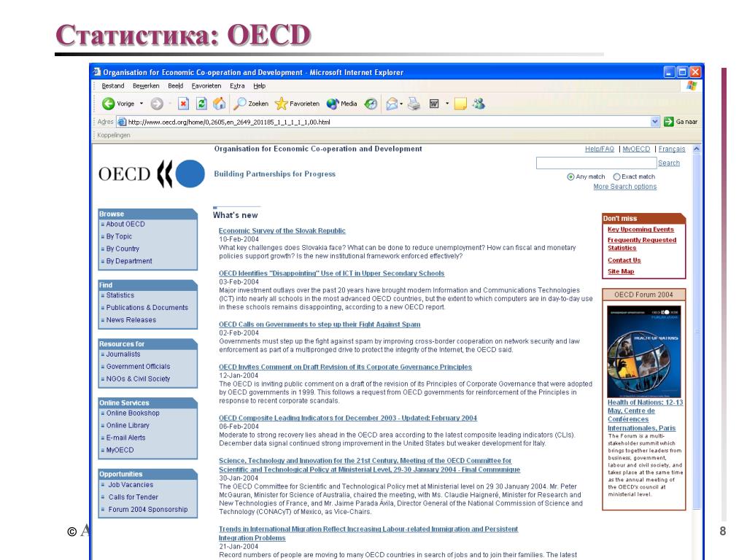This screenshot has width=747, height=560.
Task: Click the OECD search input field
Action: coord(596,163)
